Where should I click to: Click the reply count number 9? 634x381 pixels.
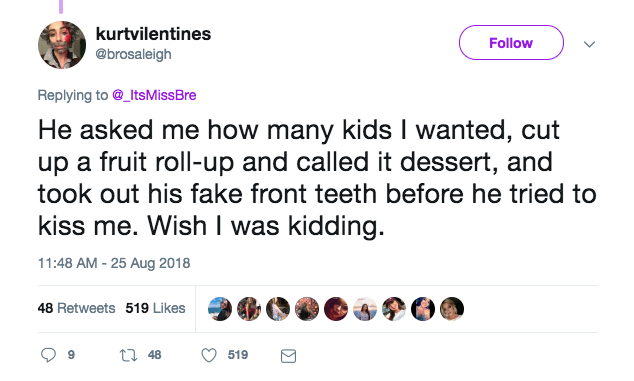[71, 355]
